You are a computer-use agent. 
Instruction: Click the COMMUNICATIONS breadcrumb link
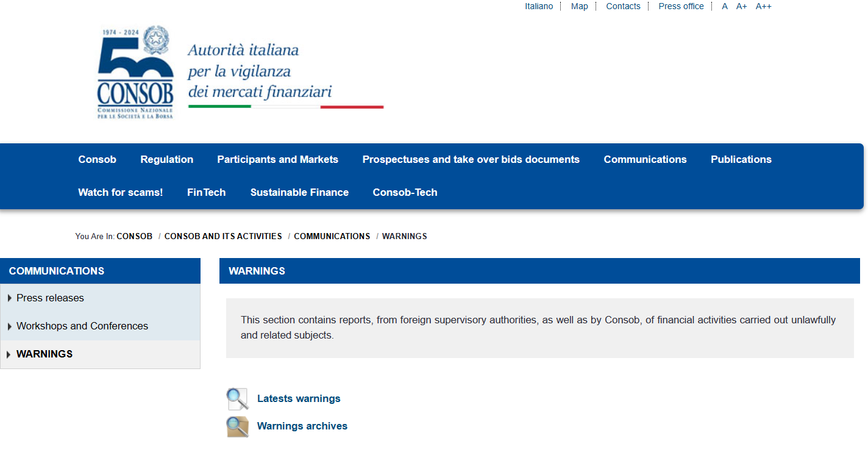pos(332,236)
